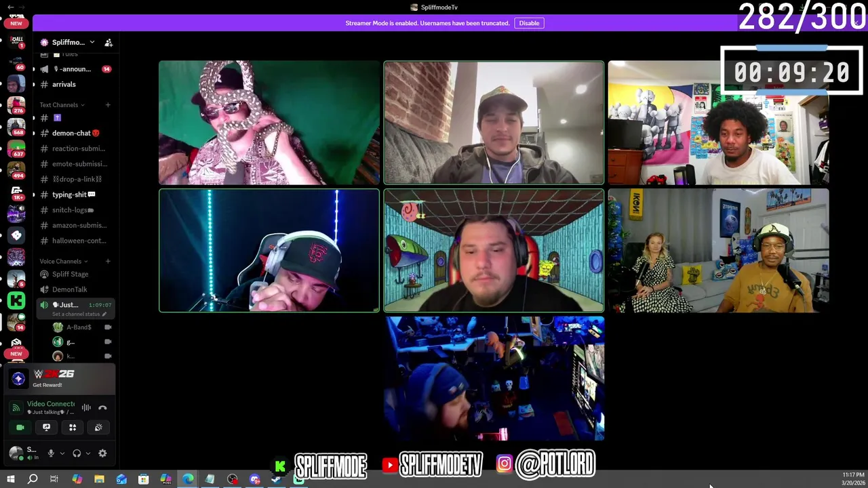The image size is (868, 488).
Task: Open the arrivals channel
Action: coord(75,84)
